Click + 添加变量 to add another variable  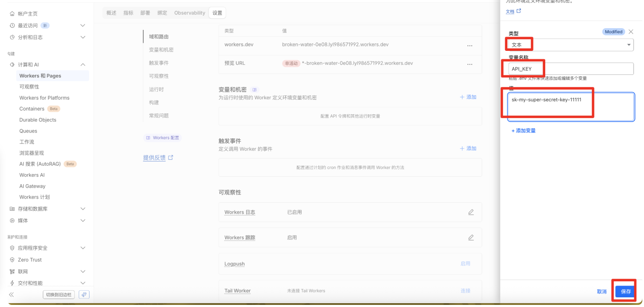523,131
